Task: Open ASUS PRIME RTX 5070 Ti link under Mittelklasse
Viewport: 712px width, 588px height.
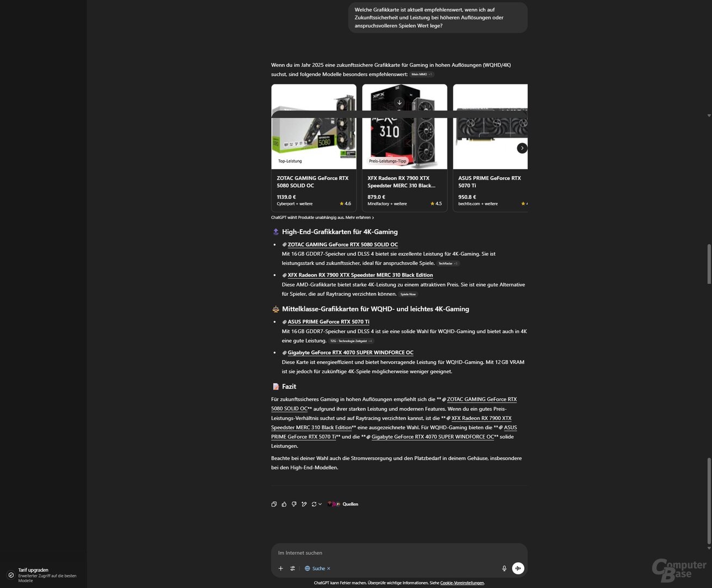Action: [x=328, y=322]
